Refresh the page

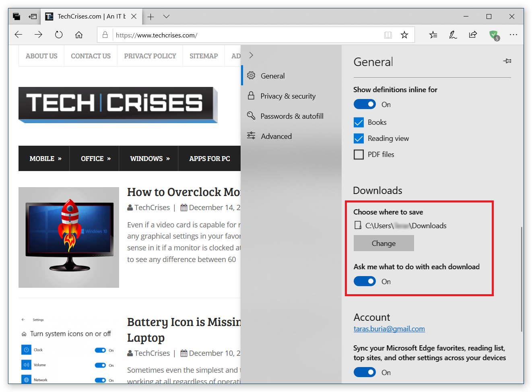coord(59,35)
